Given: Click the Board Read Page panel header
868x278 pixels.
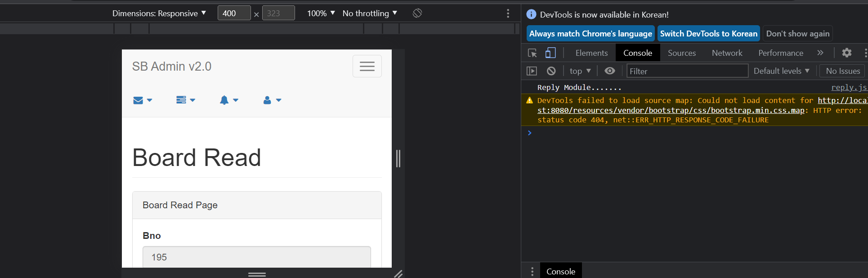Looking at the screenshot, I should click(x=257, y=205).
